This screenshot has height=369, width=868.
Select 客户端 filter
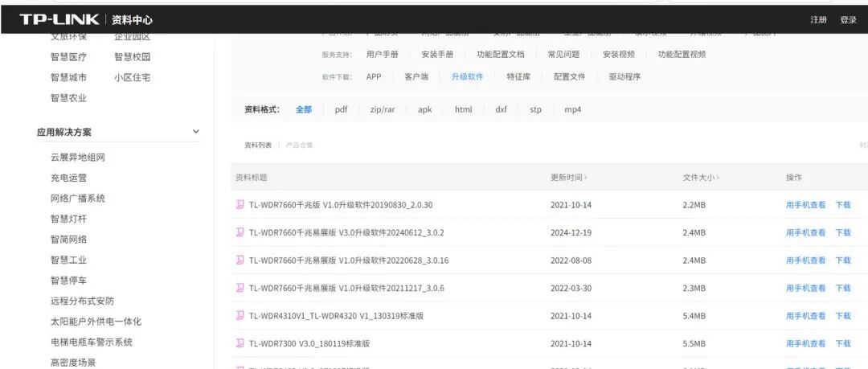pos(416,77)
